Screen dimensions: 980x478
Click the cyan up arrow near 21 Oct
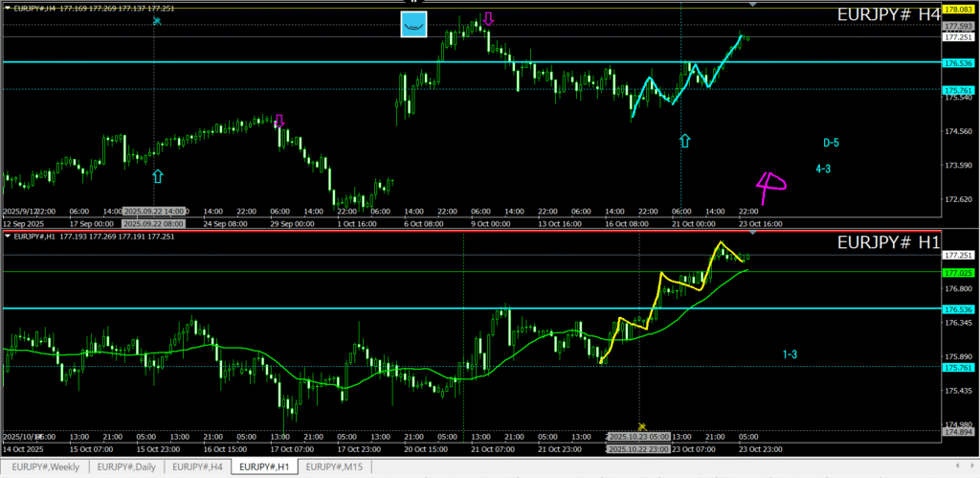[685, 141]
